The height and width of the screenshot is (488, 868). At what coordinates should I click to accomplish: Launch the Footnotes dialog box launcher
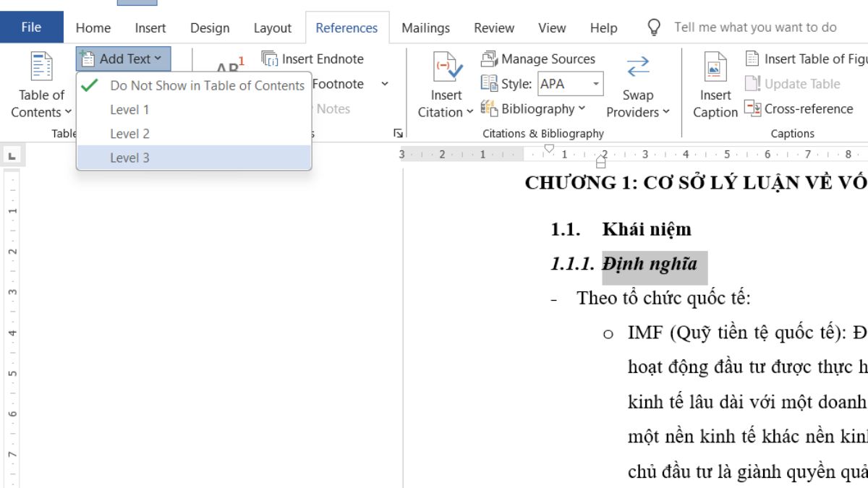click(x=397, y=133)
